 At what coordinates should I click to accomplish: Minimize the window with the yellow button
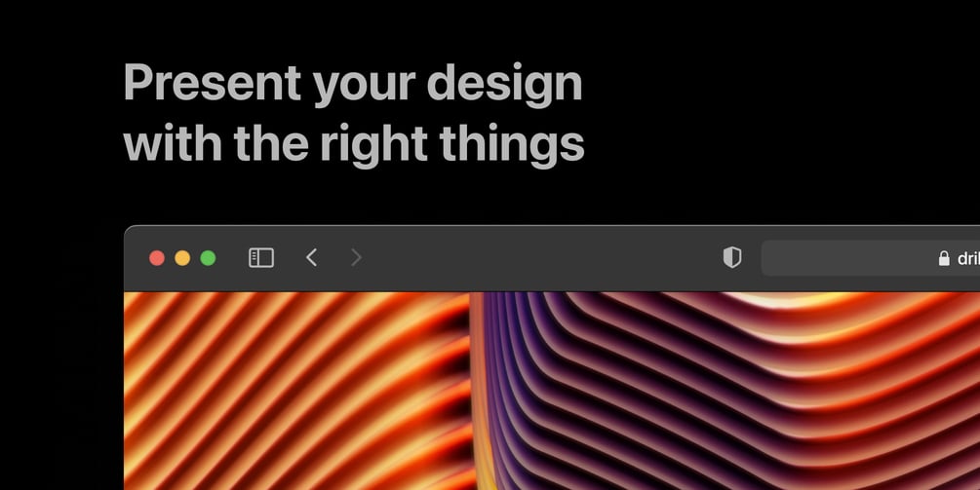point(182,258)
